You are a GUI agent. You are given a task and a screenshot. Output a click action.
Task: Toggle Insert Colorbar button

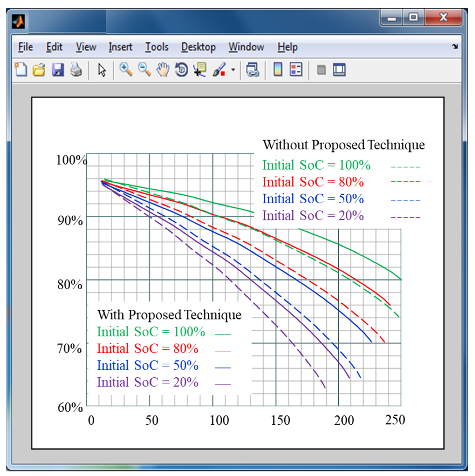coord(278,70)
